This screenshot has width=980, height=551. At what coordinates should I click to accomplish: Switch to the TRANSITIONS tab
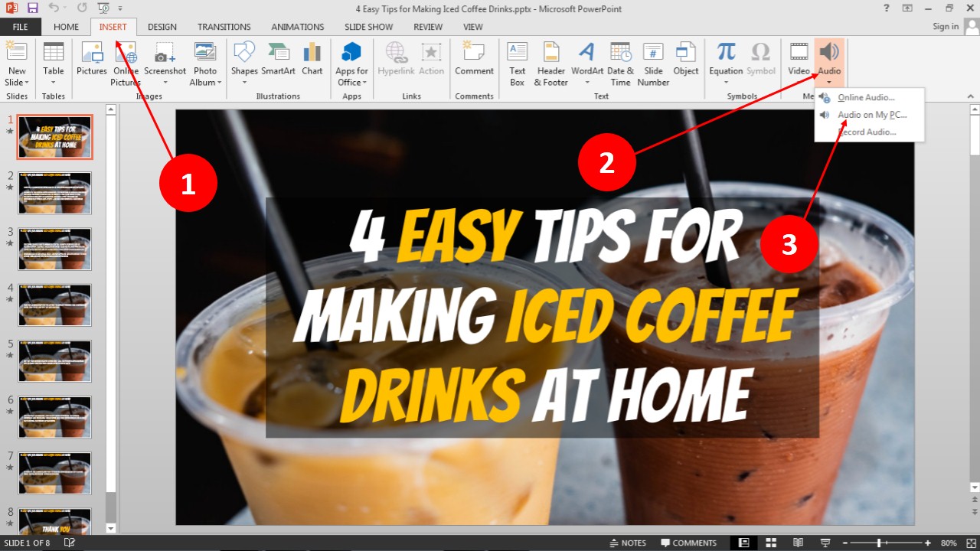point(224,27)
